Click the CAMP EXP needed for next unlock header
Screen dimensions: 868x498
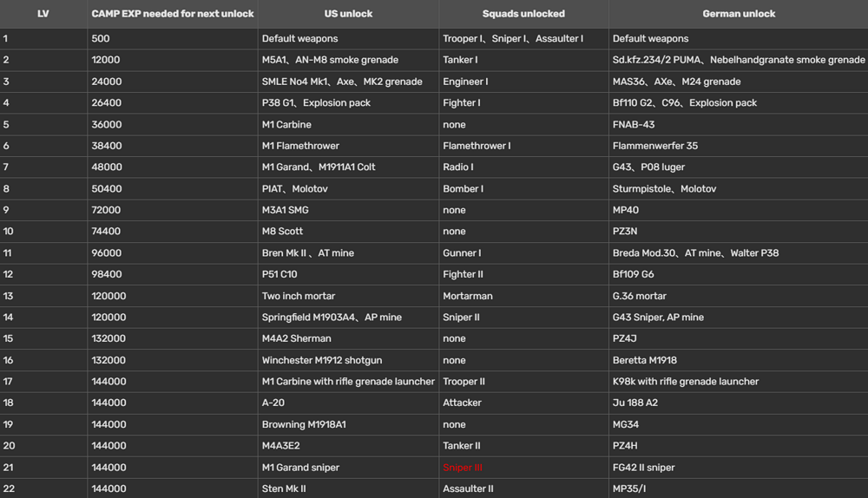[x=173, y=14]
